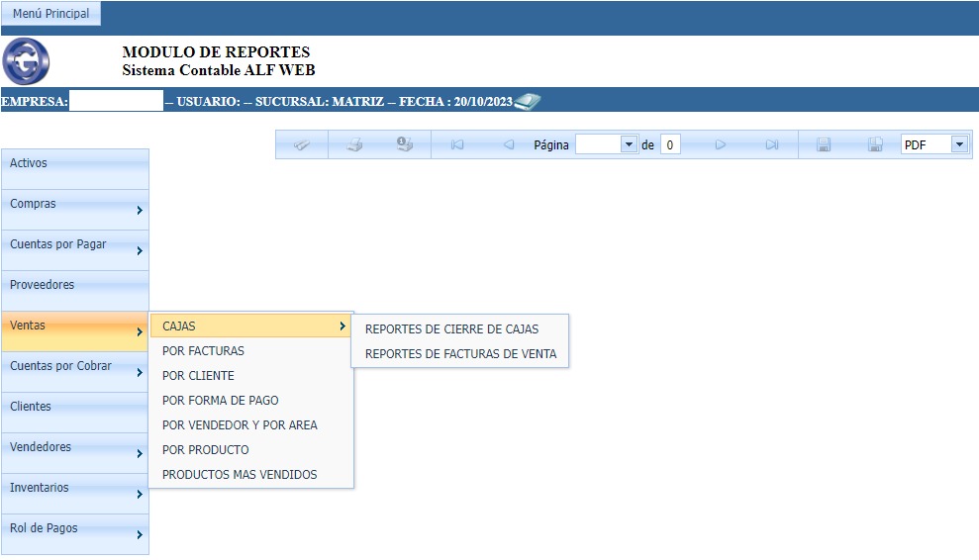979x560 pixels.
Task: Click the total pages field after 'de'
Action: click(670, 144)
